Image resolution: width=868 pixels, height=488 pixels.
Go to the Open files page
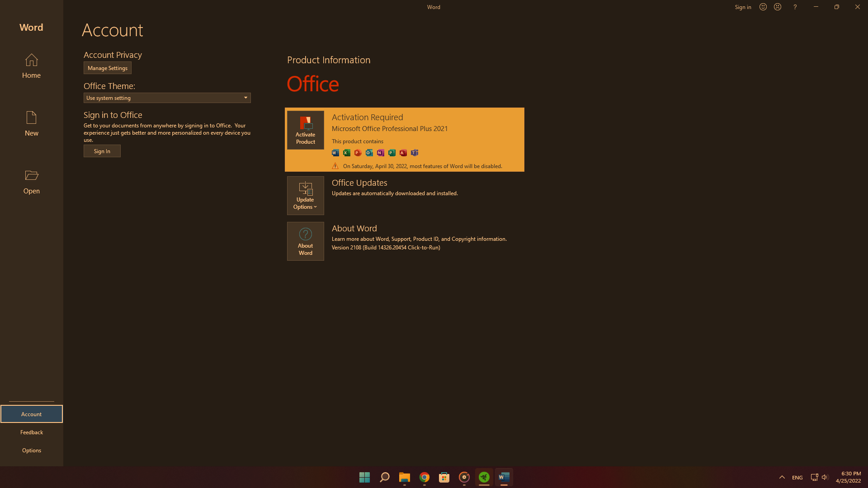pyautogui.click(x=31, y=182)
